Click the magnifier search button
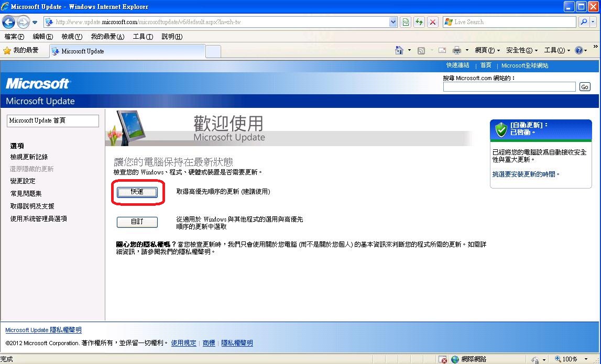The height and width of the screenshot is (364, 601). coord(583,22)
